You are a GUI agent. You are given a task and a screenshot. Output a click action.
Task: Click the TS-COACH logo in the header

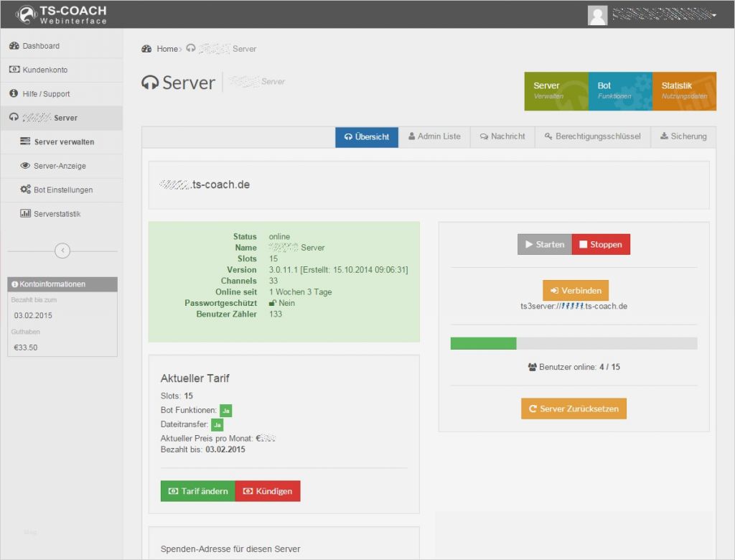point(61,14)
